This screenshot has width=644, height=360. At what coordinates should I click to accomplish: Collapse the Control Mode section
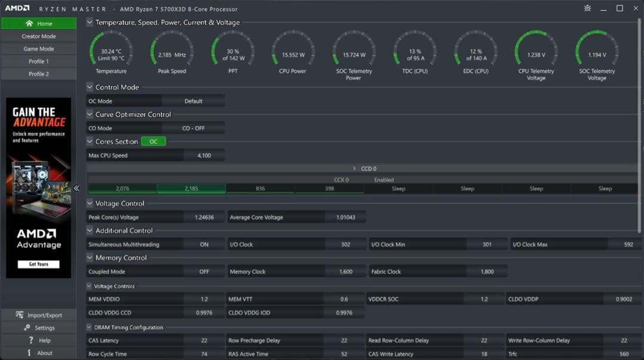[90, 87]
